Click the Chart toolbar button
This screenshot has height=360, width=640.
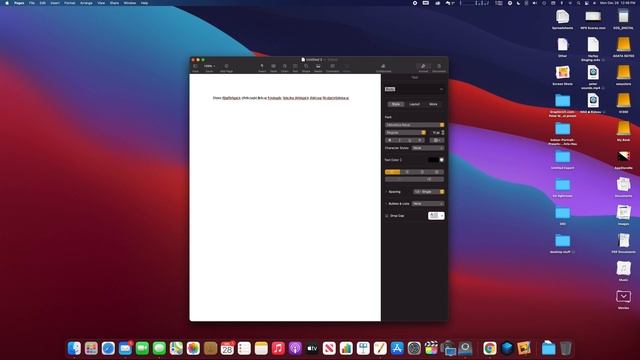click(x=284, y=67)
